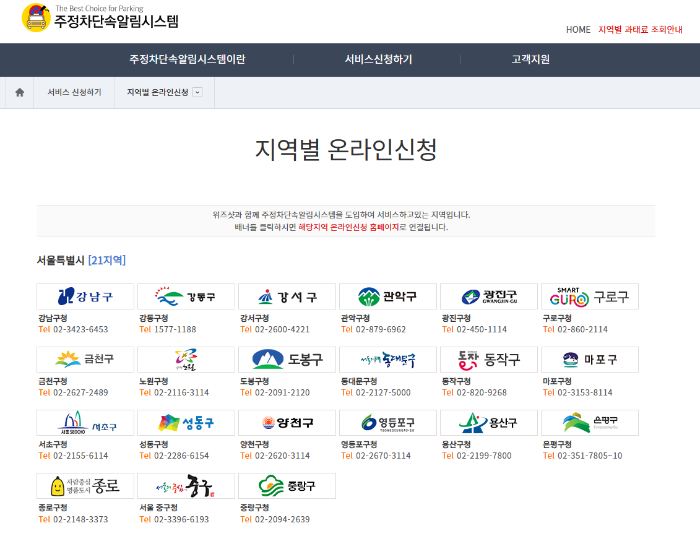Click the 은평구청 office name
Viewport: 700px width, 533px height.
557,445
